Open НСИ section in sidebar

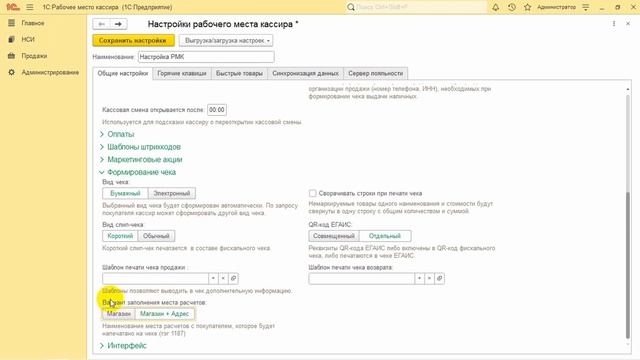pos(28,40)
